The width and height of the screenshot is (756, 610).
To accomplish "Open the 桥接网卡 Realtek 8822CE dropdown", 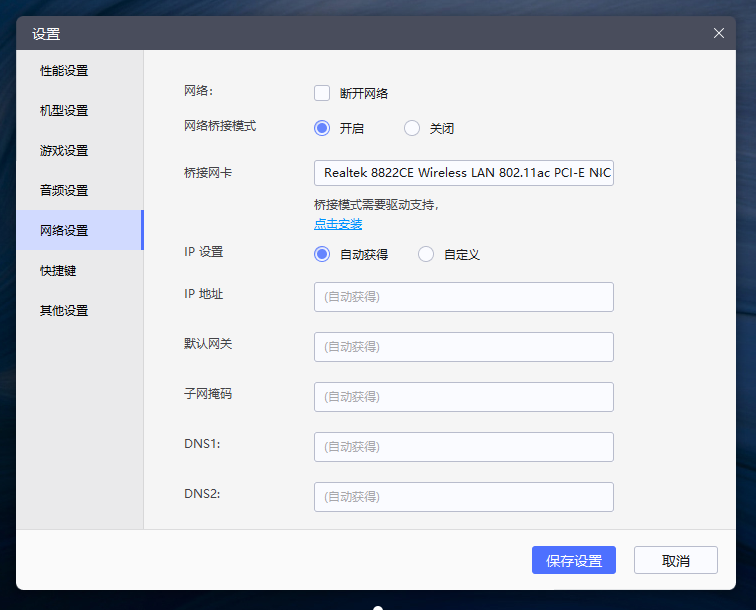I will click(463, 173).
